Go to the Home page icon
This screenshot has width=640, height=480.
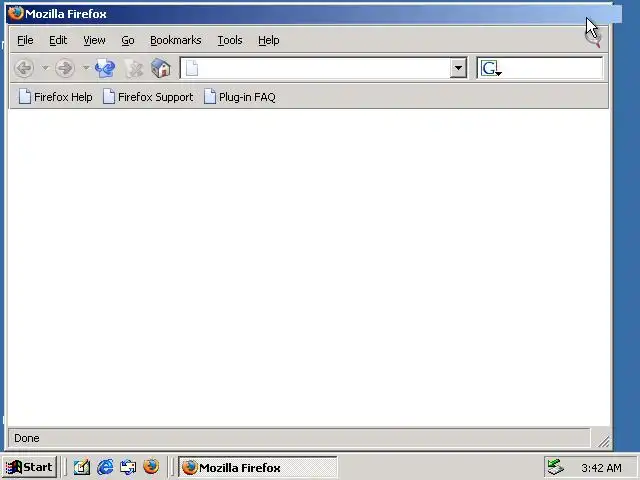point(161,68)
